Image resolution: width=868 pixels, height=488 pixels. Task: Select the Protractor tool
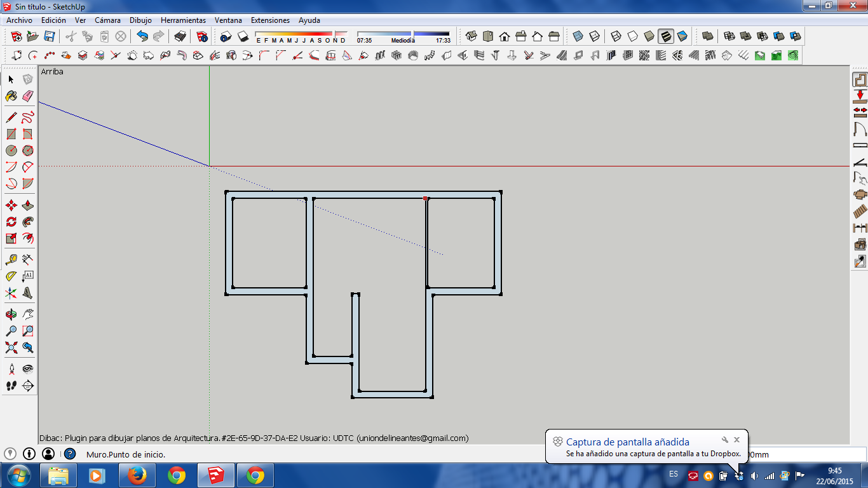(11, 276)
